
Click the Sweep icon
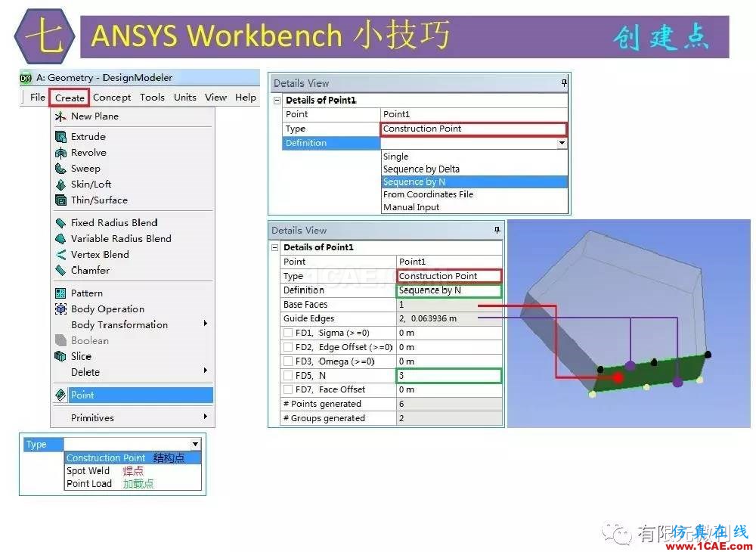pos(60,169)
